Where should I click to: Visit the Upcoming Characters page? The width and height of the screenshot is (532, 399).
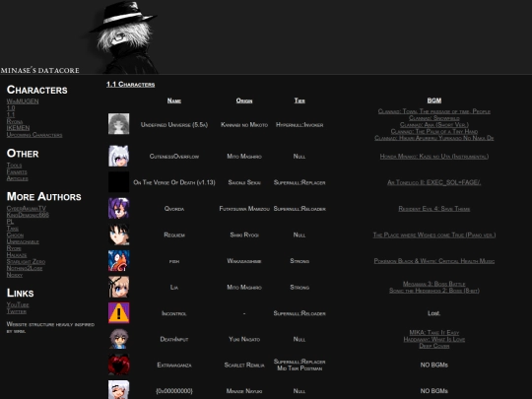tap(34, 135)
